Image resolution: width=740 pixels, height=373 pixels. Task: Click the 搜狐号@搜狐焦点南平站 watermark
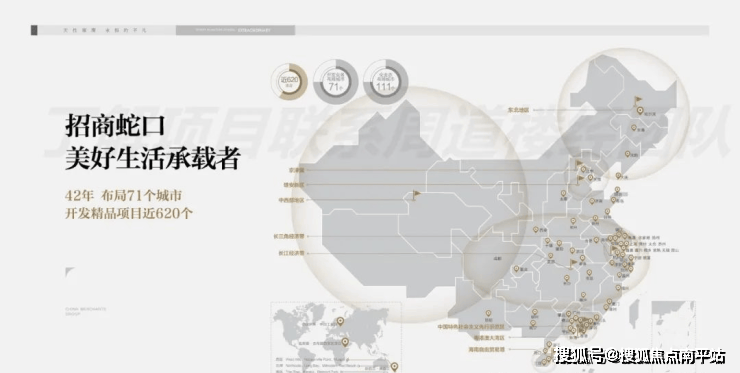click(640, 356)
